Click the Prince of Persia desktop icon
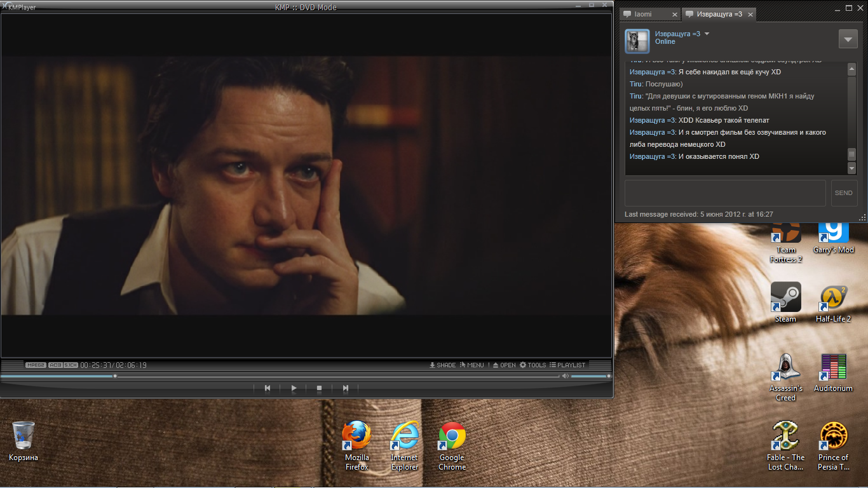This screenshot has width=868, height=488. point(834,446)
